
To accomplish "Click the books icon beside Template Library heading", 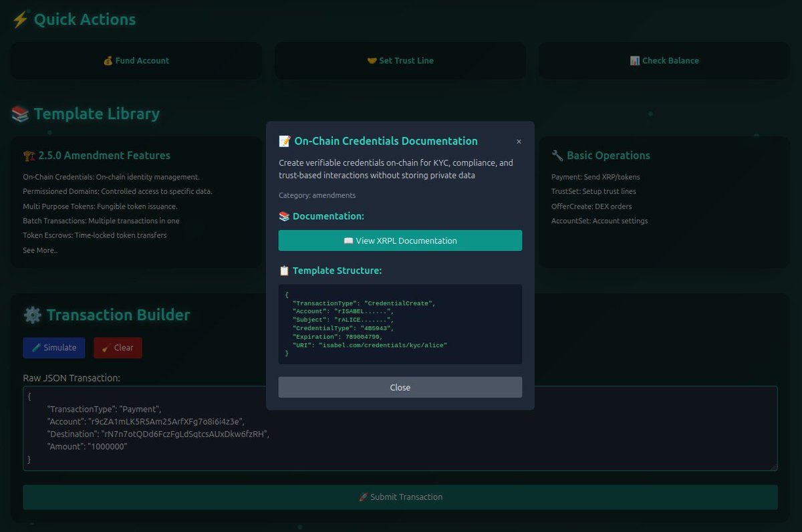I will pyautogui.click(x=19, y=114).
